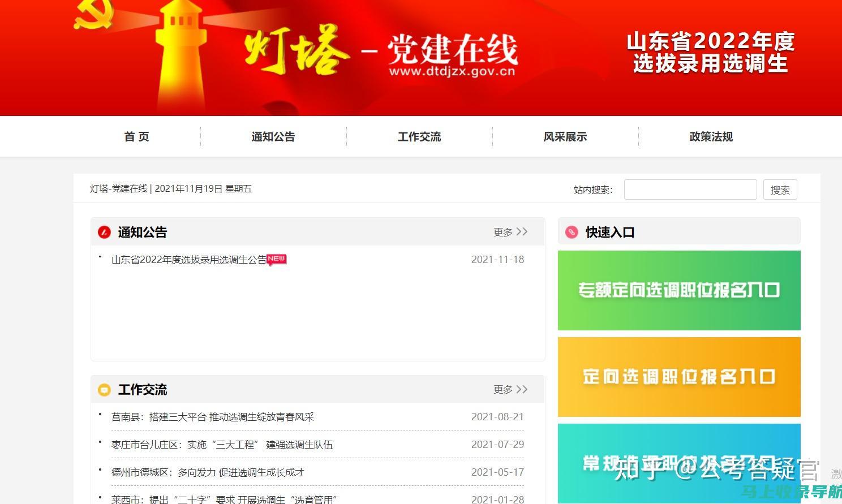Expand 更多 in the 工作交流 panel
Image resolution: width=842 pixels, height=504 pixels.
tap(510, 389)
